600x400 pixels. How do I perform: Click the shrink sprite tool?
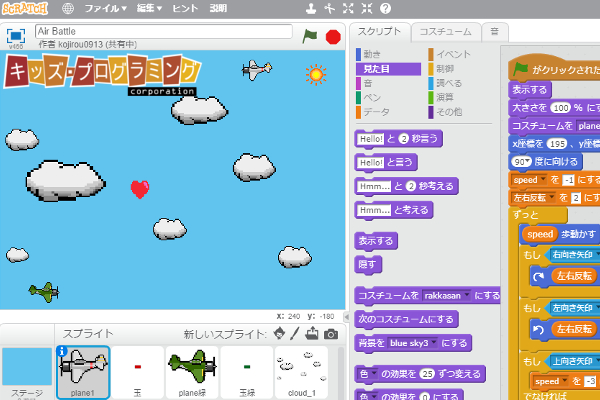366,8
